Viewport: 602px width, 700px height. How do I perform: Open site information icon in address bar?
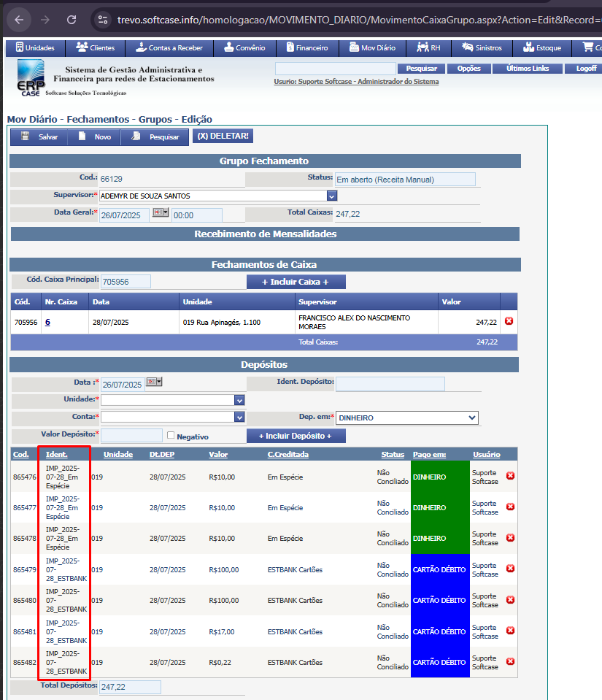point(103,20)
